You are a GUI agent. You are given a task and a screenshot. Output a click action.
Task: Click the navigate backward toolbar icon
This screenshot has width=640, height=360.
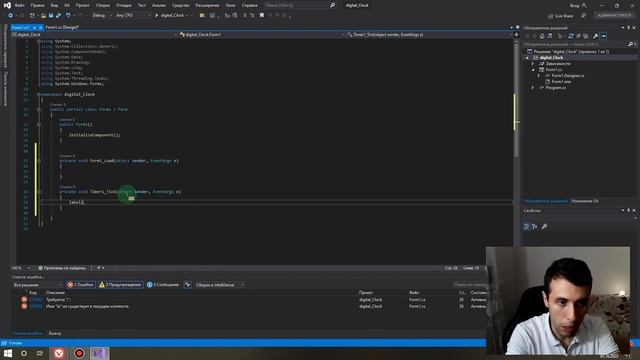[x=10, y=16]
